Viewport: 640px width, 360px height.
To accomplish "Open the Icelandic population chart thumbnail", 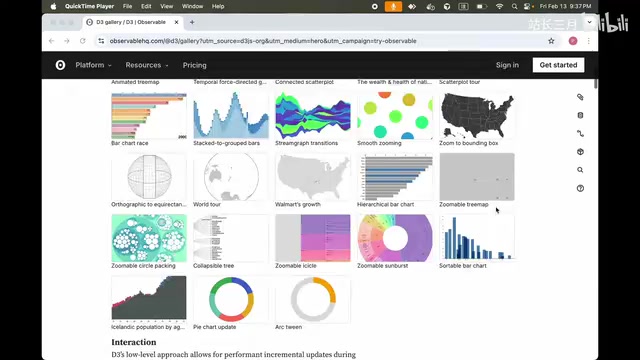I will [x=149, y=299].
